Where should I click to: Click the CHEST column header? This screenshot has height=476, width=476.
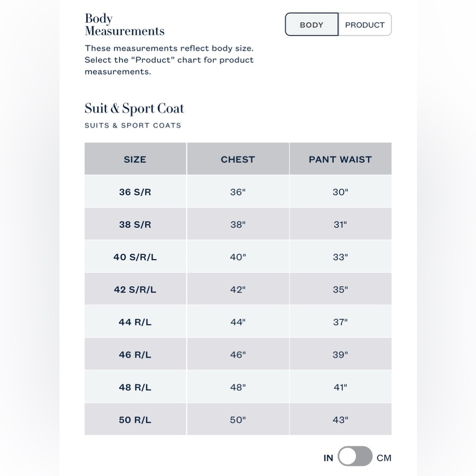(238, 159)
